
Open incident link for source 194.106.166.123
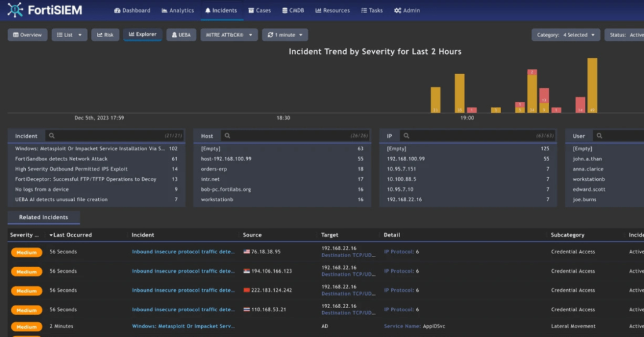183,271
